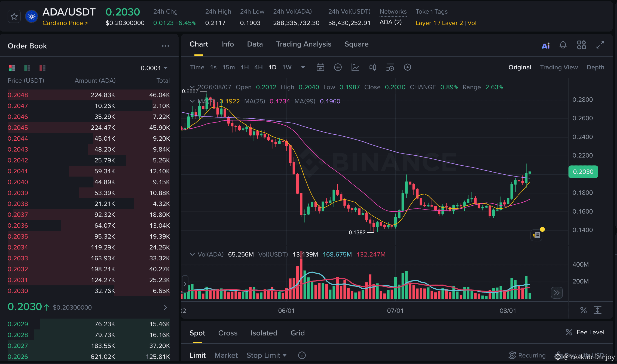
Task: Collapse the MA indicator row chevron
Action: (192, 101)
